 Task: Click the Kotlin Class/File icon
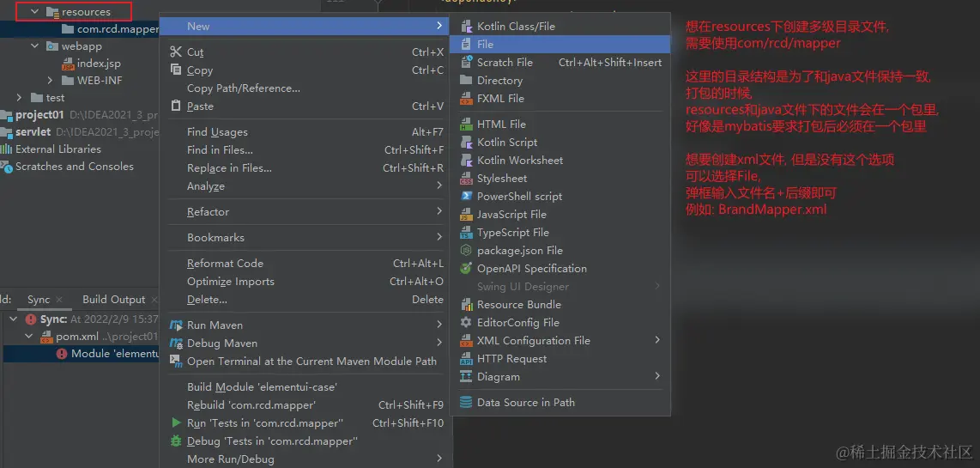click(x=466, y=27)
